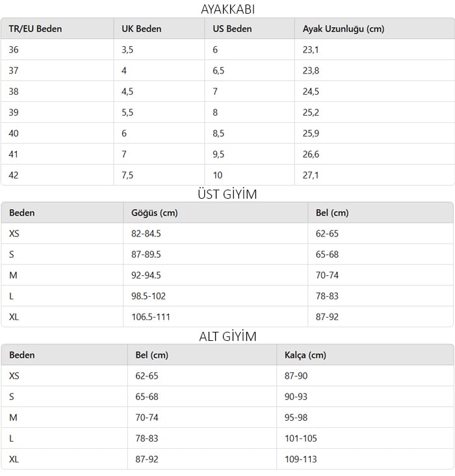Select the ÜST GİYİM heading
Screen dimensions: 455x476
[227, 194]
